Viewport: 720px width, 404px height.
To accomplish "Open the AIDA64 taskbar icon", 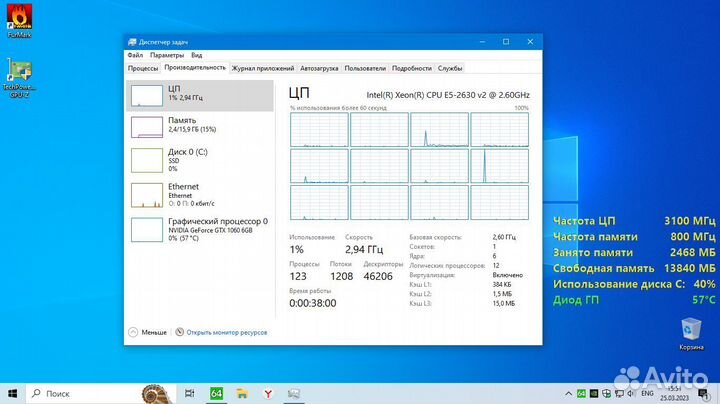I will 216,393.
